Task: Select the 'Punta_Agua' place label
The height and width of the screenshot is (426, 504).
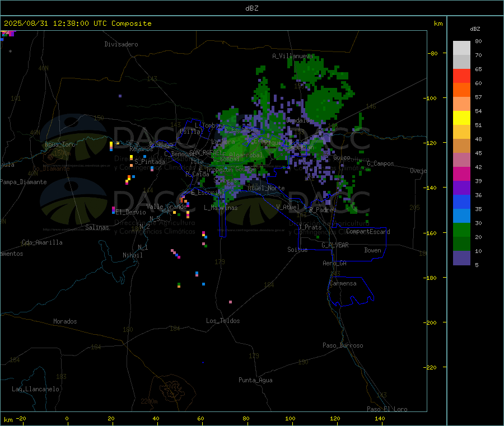Action: pos(255,380)
